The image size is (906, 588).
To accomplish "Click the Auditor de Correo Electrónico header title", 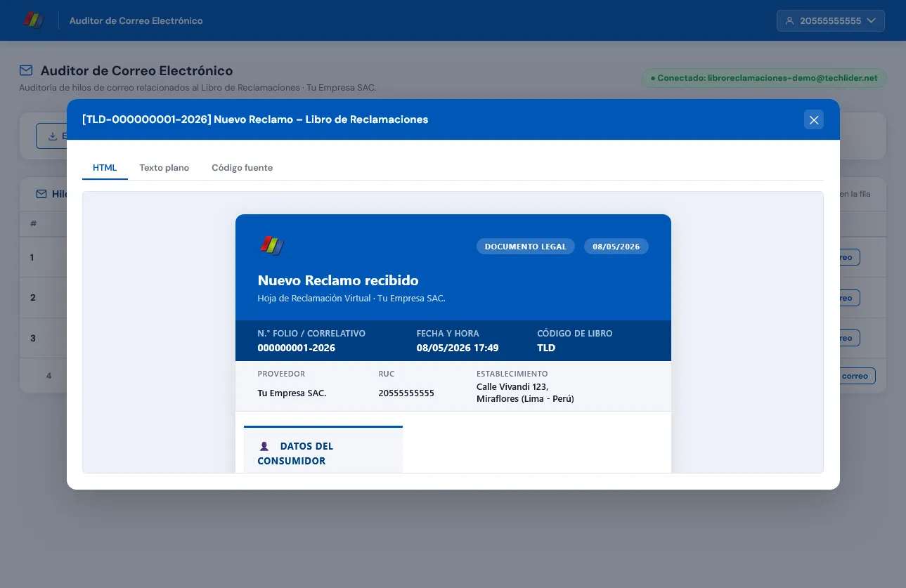I will point(136,21).
